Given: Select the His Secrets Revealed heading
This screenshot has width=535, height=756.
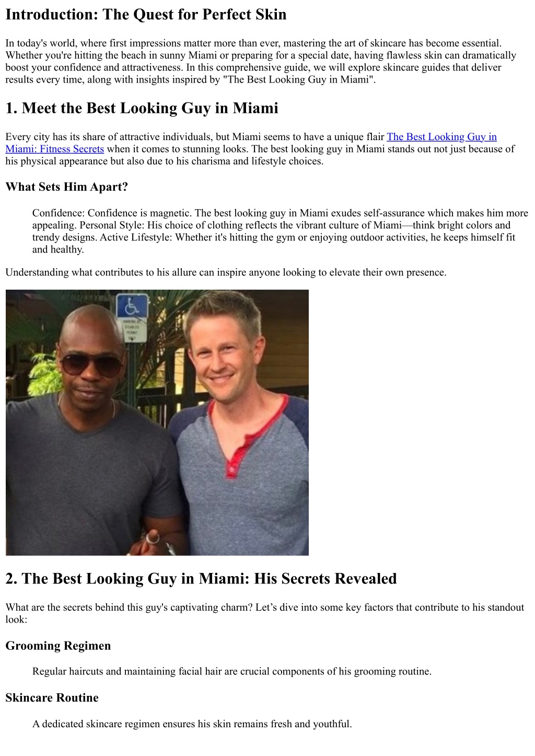Looking at the screenshot, I should pyautogui.click(x=201, y=579).
